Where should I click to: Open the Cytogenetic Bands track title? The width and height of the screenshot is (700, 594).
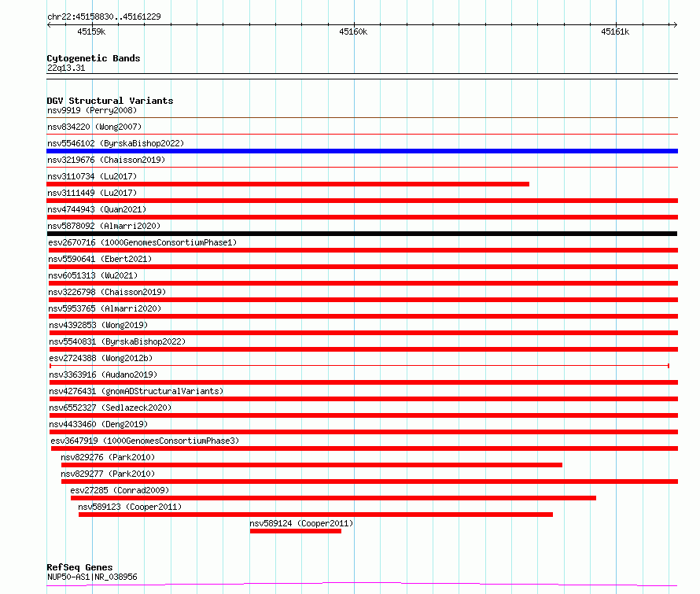pyautogui.click(x=94, y=58)
